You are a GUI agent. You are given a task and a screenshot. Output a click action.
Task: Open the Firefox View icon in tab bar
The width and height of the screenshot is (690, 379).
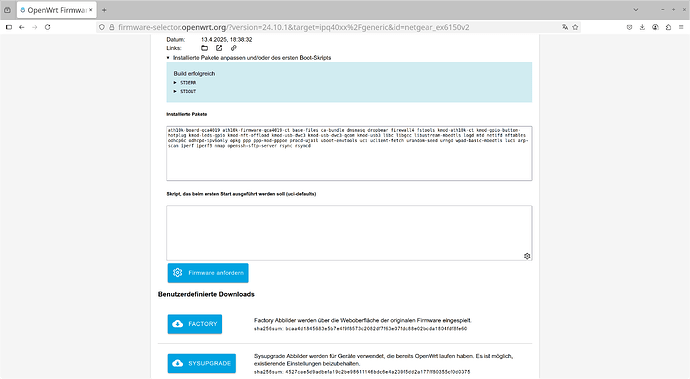pyautogui.click(x=7, y=10)
